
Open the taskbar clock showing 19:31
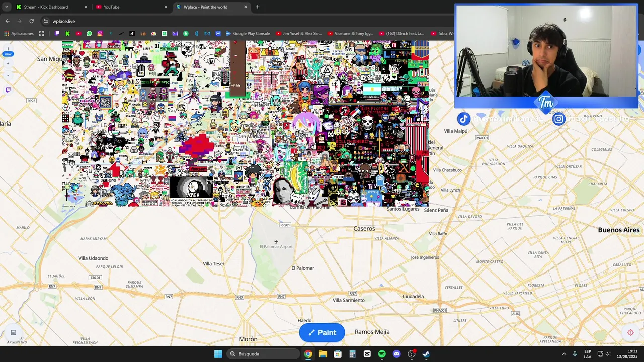click(627, 354)
